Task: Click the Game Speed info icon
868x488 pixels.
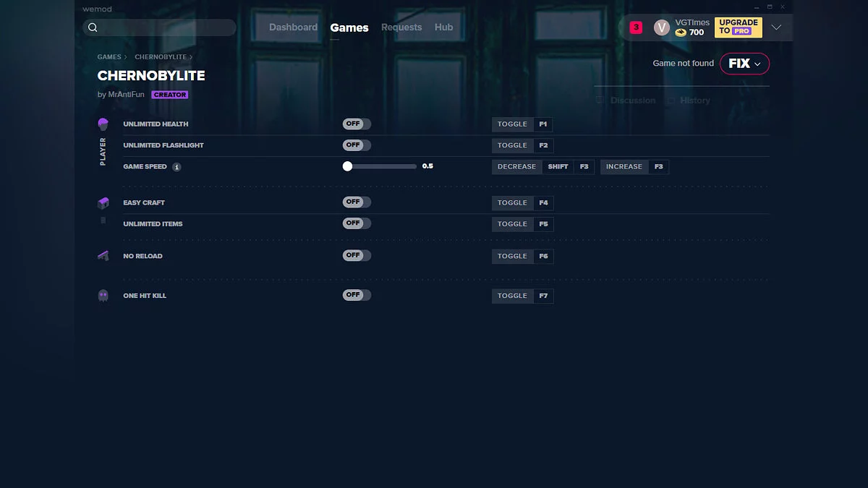Action: (176, 167)
